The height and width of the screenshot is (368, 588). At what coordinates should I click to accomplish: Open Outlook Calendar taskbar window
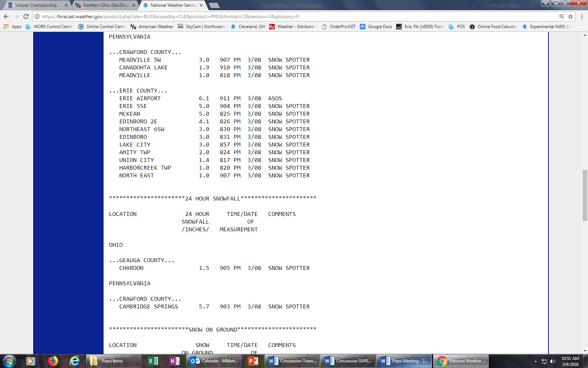click(x=214, y=361)
